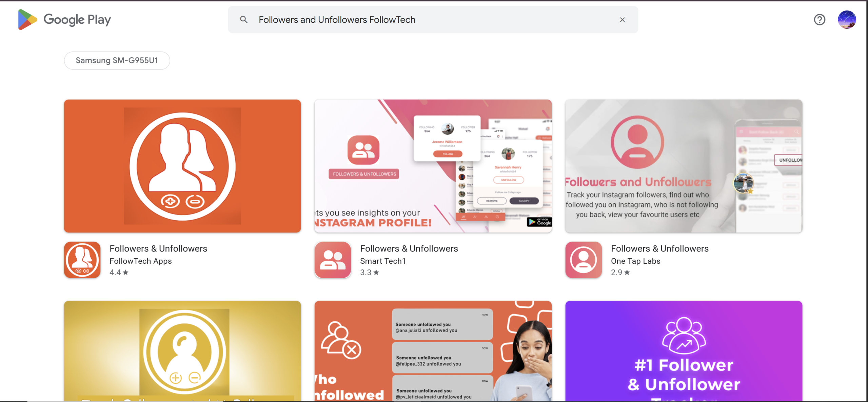This screenshot has width=868, height=402.
Task: Click the Google Play logo
Action: pos(64,20)
